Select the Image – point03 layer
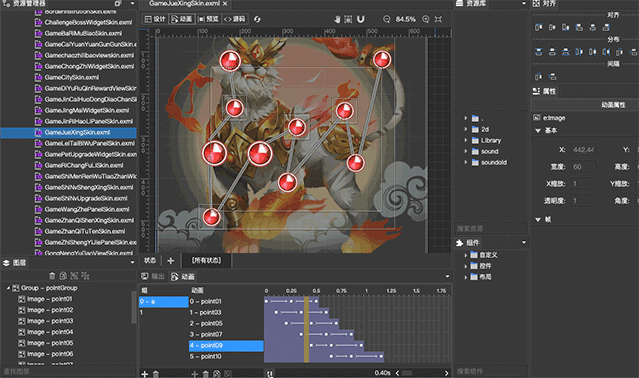 (50, 321)
